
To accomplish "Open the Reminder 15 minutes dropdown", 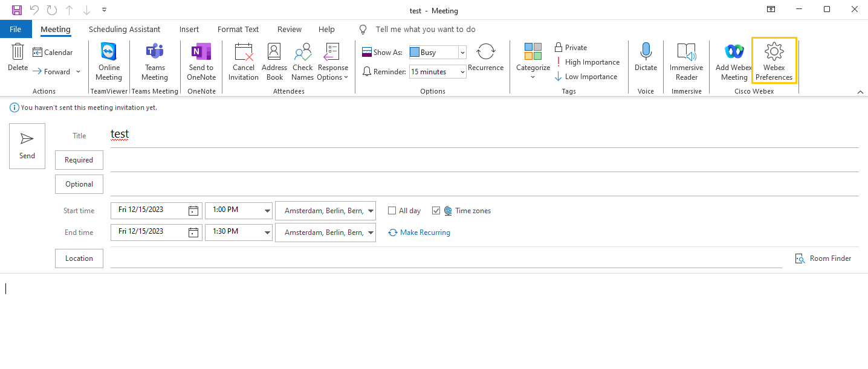I will [462, 72].
